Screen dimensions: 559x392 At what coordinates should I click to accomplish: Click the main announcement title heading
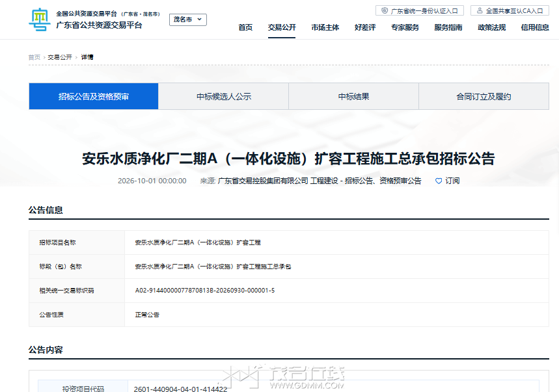pyautogui.click(x=288, y=159)
